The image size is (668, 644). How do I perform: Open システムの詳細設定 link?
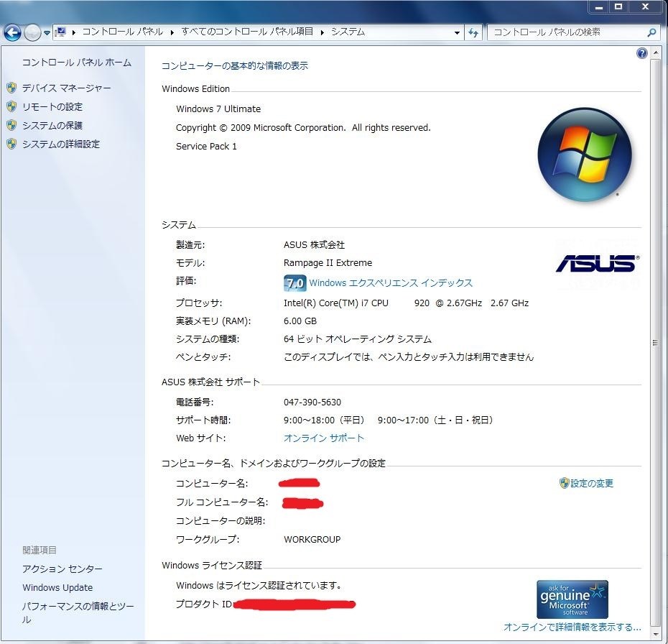tap(61, 144)
